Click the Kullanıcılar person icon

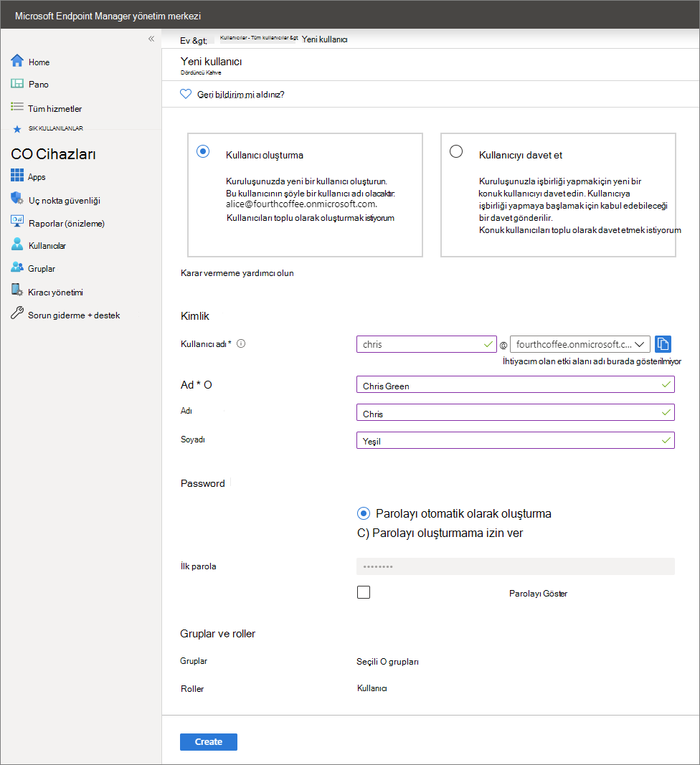[17, 244]
